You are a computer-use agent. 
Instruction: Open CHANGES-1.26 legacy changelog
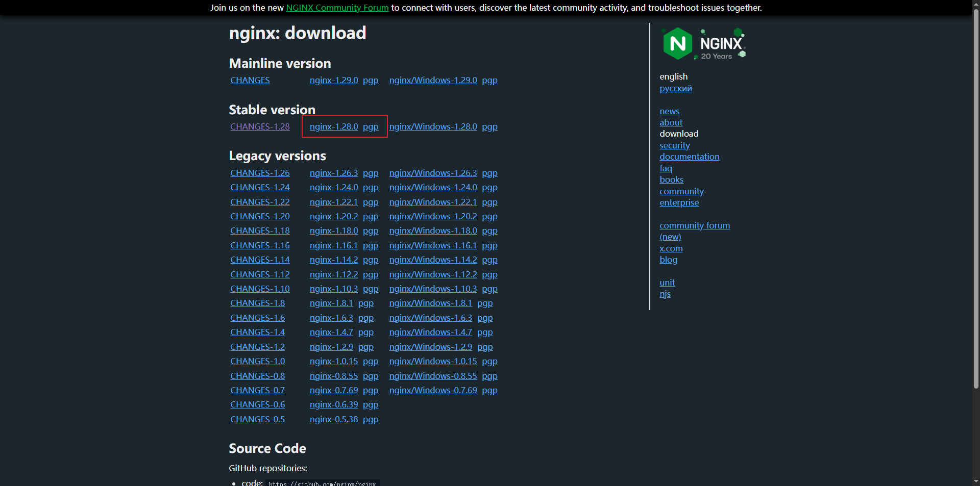(x=260, y=173)
